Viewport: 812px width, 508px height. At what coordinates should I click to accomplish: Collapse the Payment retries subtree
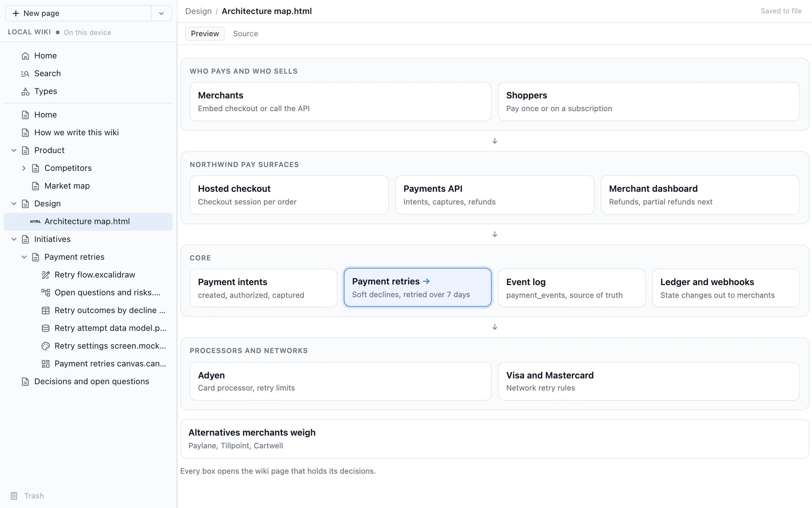(24, 257)
